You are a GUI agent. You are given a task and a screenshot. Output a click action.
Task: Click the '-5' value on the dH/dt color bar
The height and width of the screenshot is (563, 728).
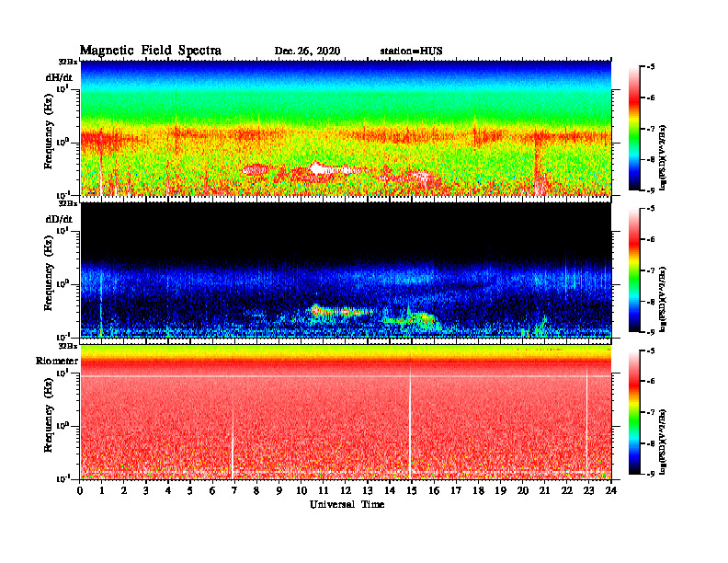coord(650,67)
